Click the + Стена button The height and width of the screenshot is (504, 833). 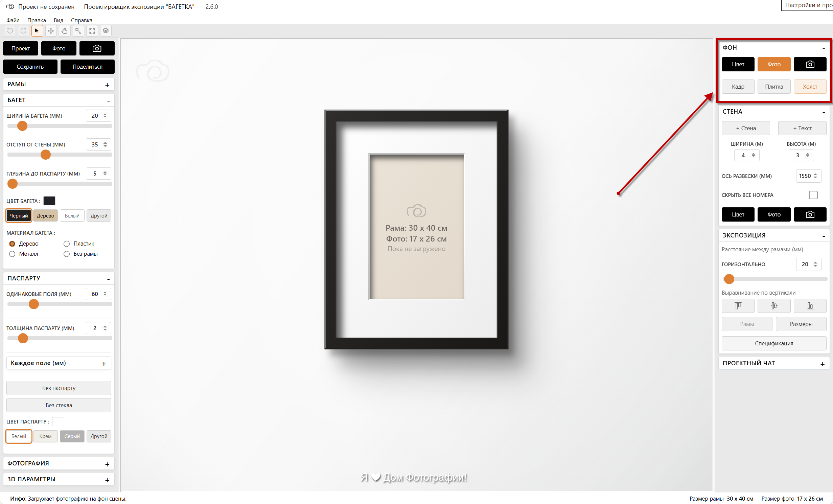[746, 128]
